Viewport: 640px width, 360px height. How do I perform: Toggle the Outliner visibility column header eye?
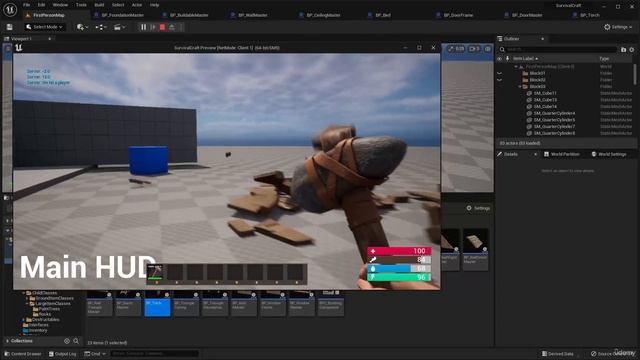point(500,59)
